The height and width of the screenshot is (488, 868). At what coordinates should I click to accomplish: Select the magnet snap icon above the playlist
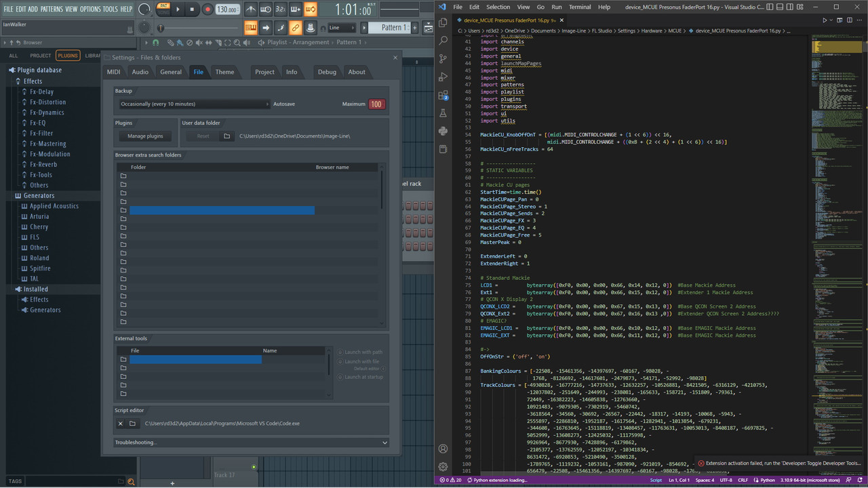pos(156,41)
